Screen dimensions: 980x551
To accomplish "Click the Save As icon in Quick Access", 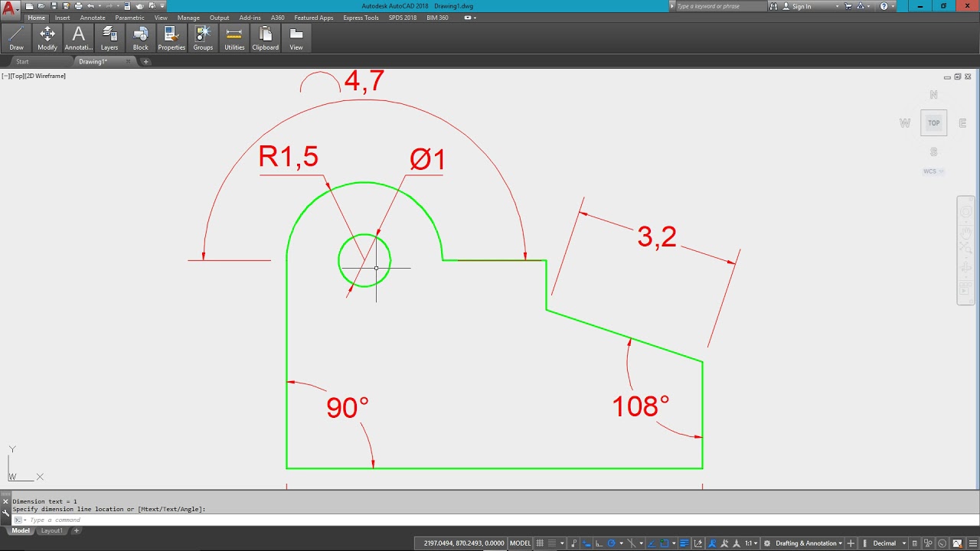I will pos(66,6).
